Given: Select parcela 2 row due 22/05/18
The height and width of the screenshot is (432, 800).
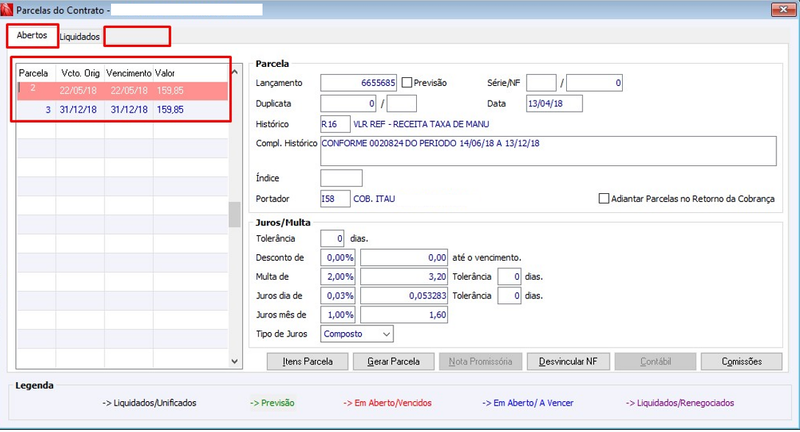Looking at the screenshot, I should 122,90.
